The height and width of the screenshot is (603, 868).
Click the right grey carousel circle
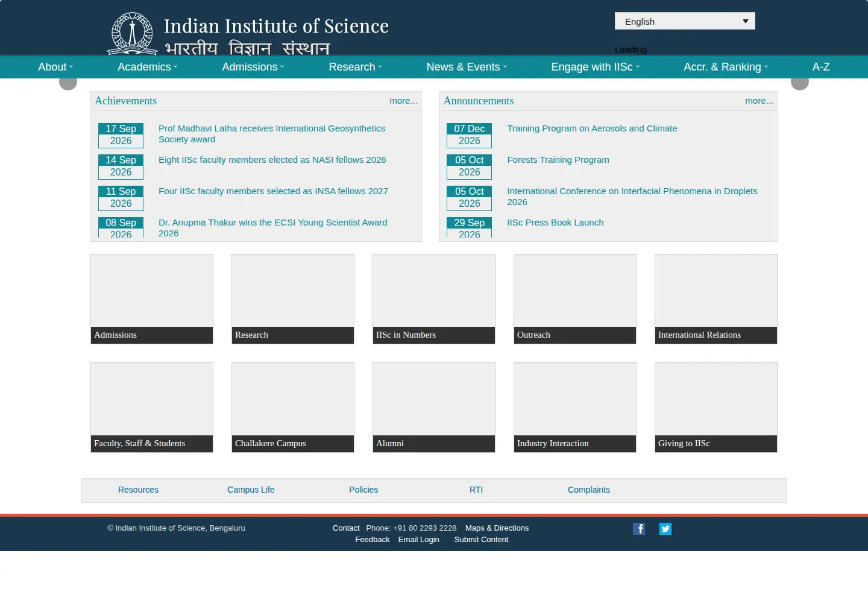(x=800, y=83)
